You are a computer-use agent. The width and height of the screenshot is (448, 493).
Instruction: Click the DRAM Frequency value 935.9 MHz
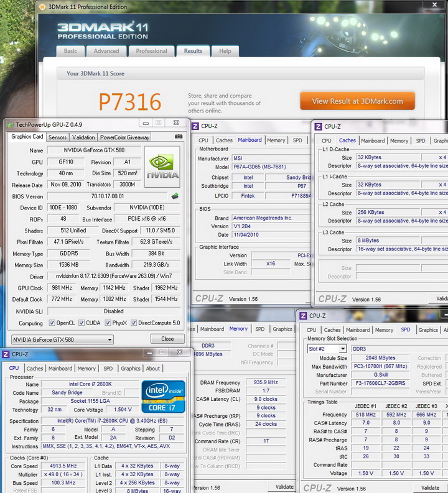coord(266,382)
